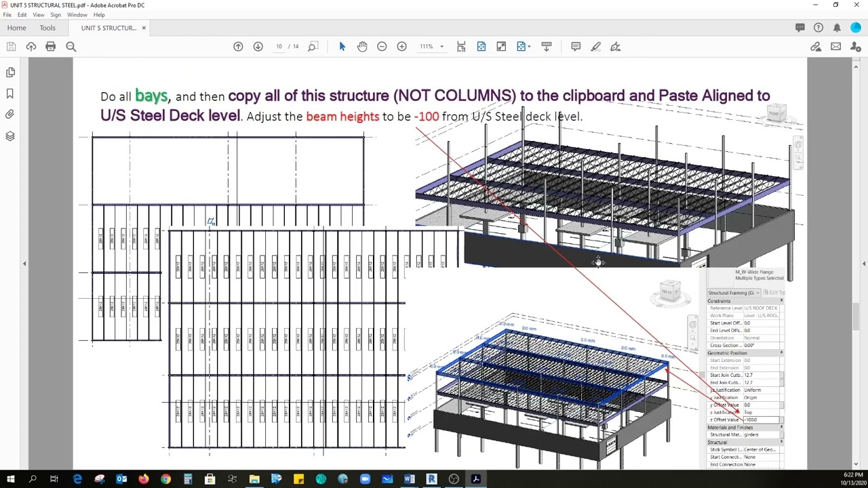Image resolution: width=868 pixels, height=488 pixels.
Task: Activate the Selection arrow tool
Action: (x=342, y=46)
